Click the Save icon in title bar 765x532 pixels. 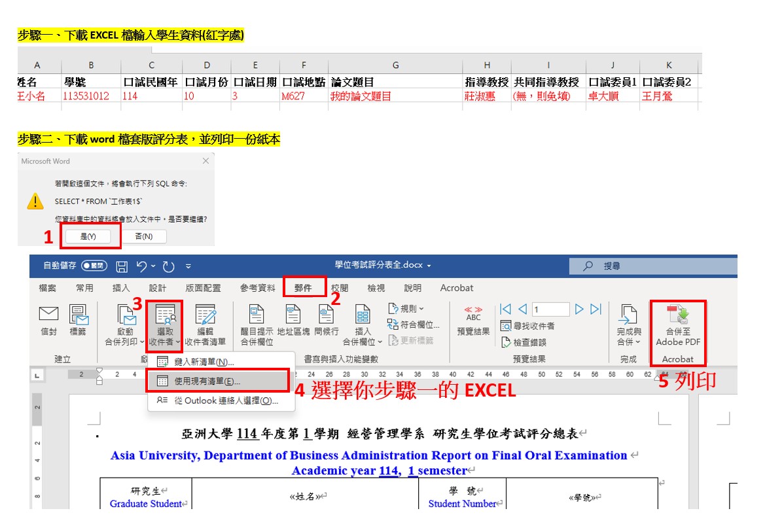tap(122, 266)
